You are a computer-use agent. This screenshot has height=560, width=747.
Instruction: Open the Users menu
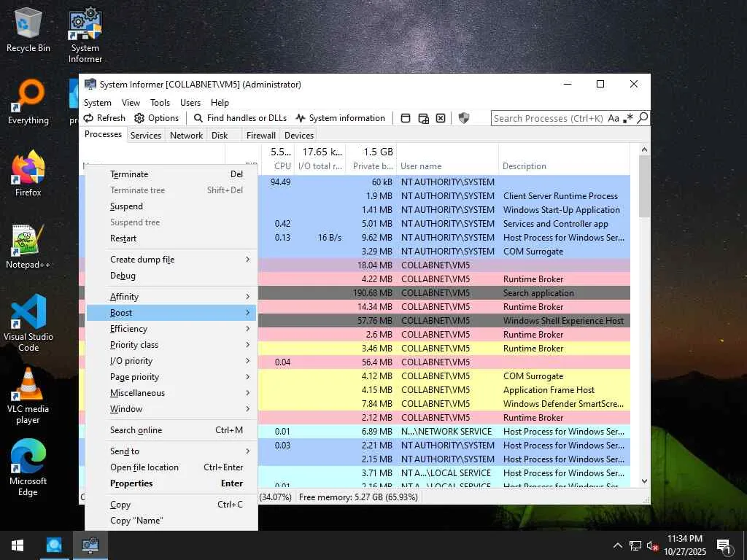[190, 102]
